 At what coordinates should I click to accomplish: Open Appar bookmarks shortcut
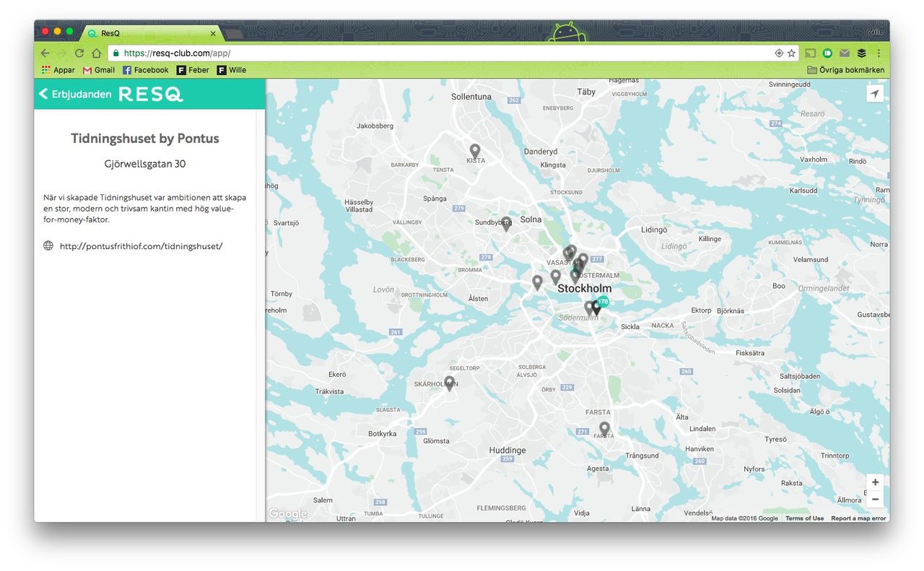[x=58, y=70]
